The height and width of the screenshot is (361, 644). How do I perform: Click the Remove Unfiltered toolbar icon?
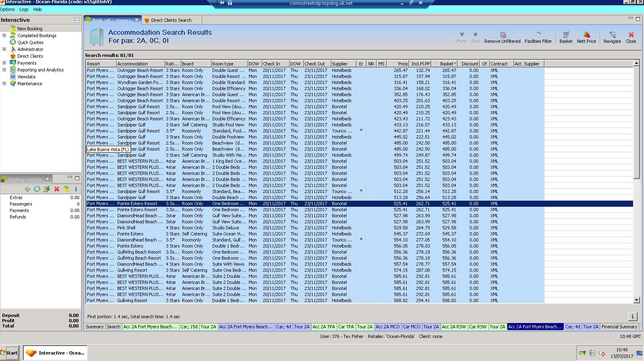503,35
